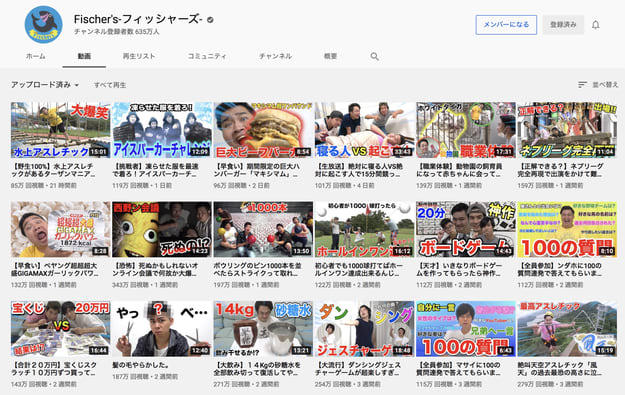
Task: Go to the コミュニティ tab
Action: (207, 56)
